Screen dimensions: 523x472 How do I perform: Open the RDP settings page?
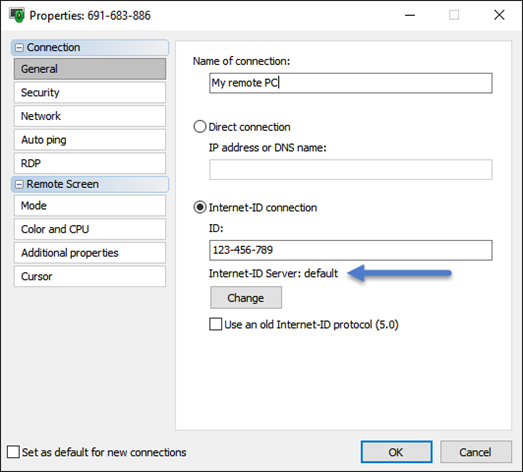click(90, 163)
